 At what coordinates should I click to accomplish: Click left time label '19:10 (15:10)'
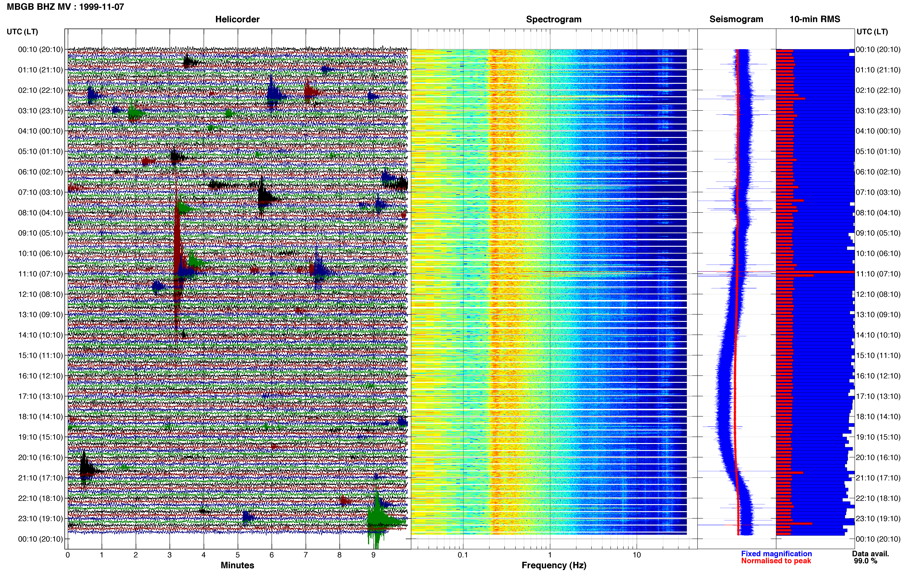41,437
